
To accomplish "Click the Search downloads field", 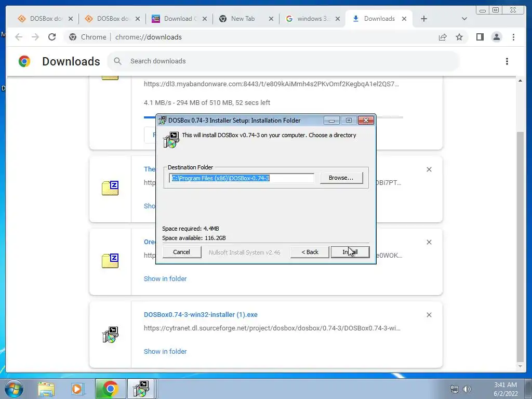I will click(283, 61).
